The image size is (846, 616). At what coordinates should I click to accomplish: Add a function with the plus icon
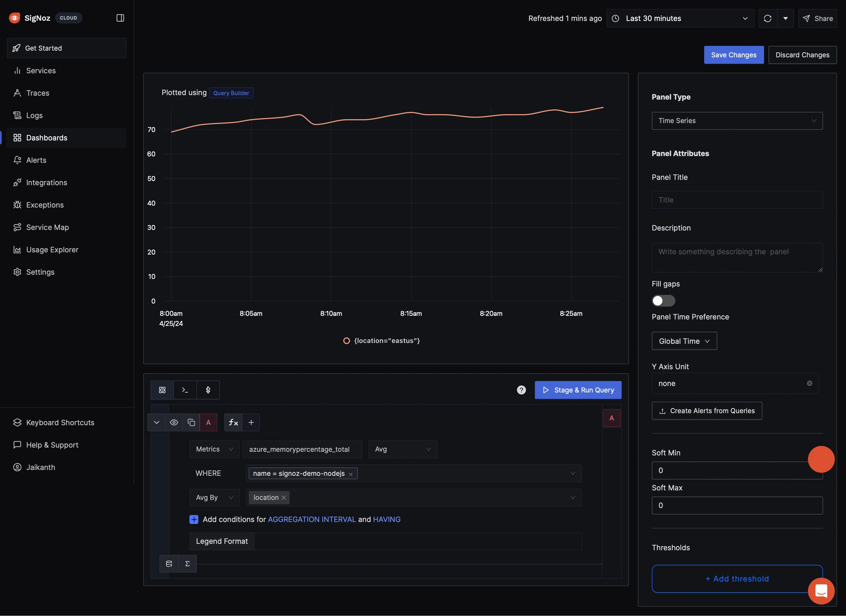(251, 422)
